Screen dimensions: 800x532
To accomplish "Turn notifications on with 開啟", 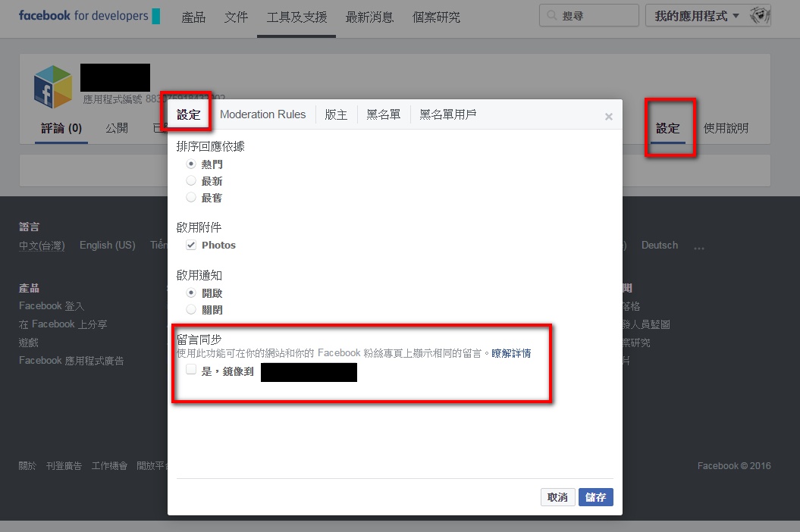I will 191,293.
